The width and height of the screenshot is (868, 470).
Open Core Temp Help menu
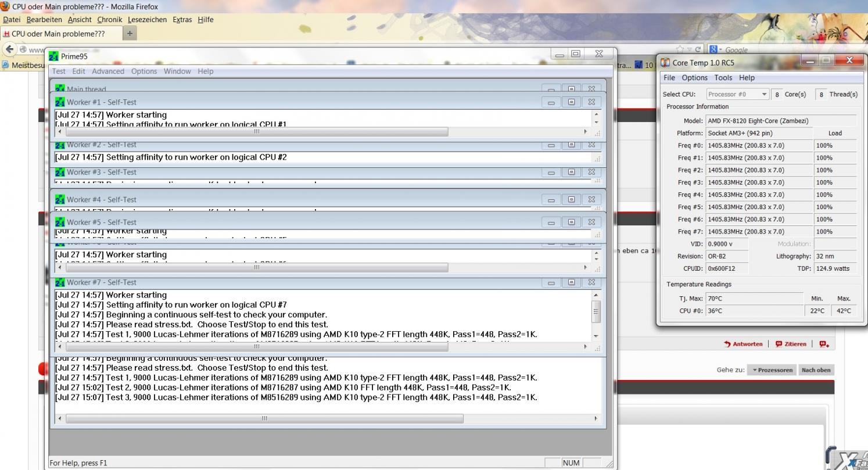[x=747, y=77]
